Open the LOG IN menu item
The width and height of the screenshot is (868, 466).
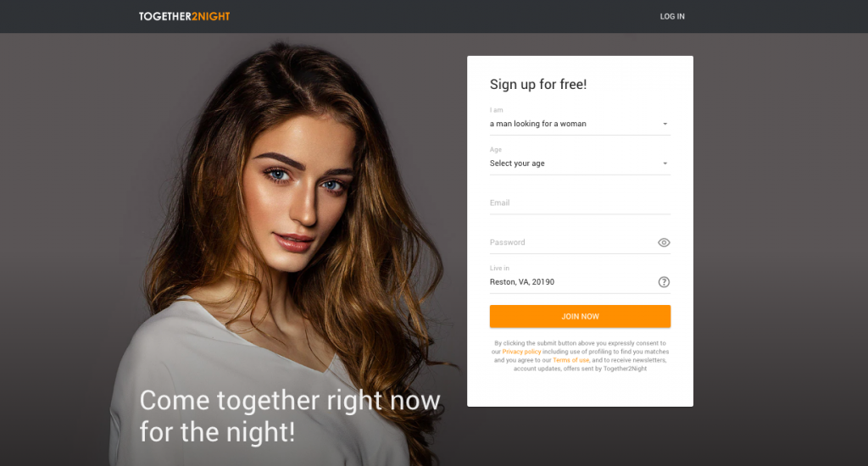click(x=672, y=17)
